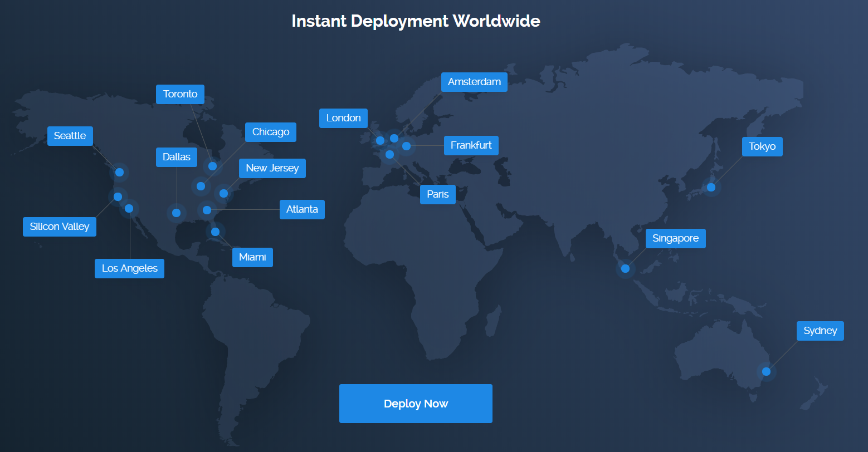Select the Seattle map marker dot
This screenshot has width=868, height=452.
(119, 172)
